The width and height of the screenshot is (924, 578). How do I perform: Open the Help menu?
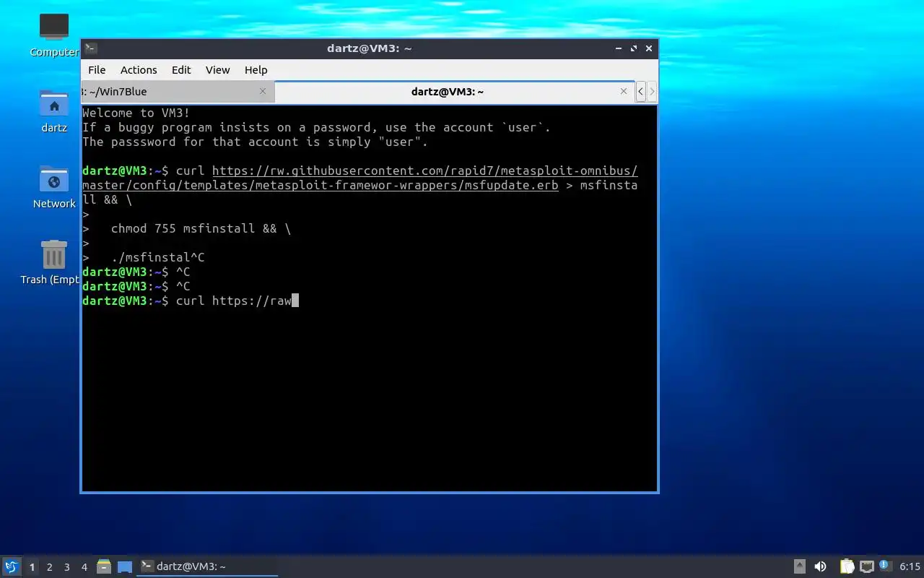coord(256,70)
